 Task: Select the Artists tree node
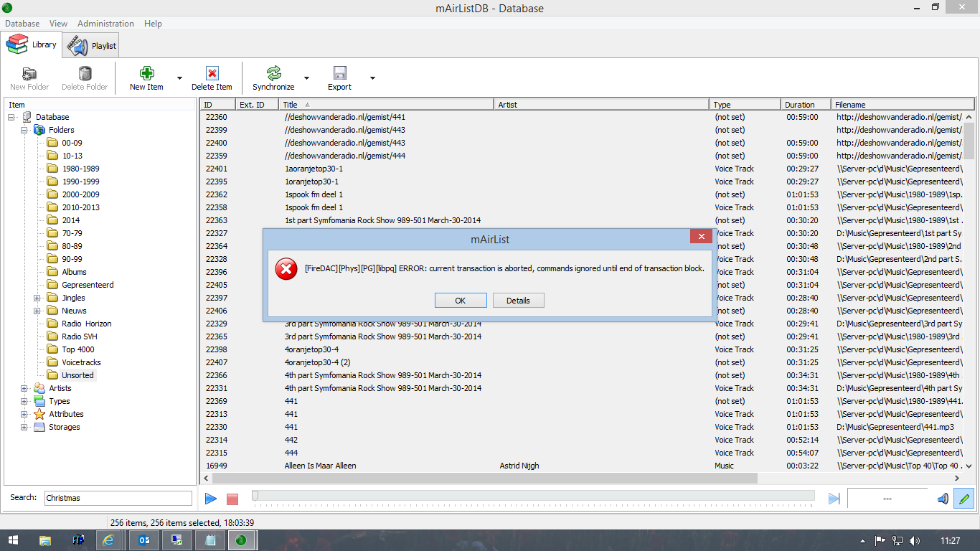60,388
